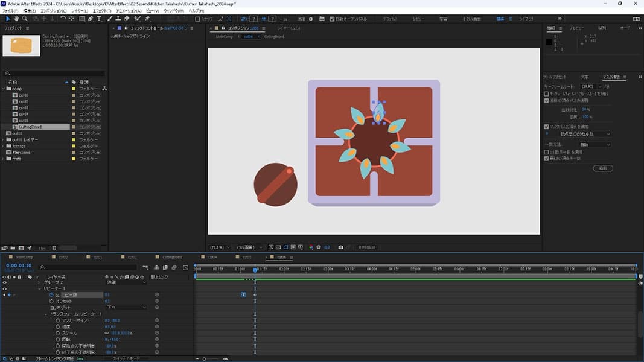Open the 77.3% magnification dropdown
The width and height of the screenshot is (644, 362).
tap(218, 247)
